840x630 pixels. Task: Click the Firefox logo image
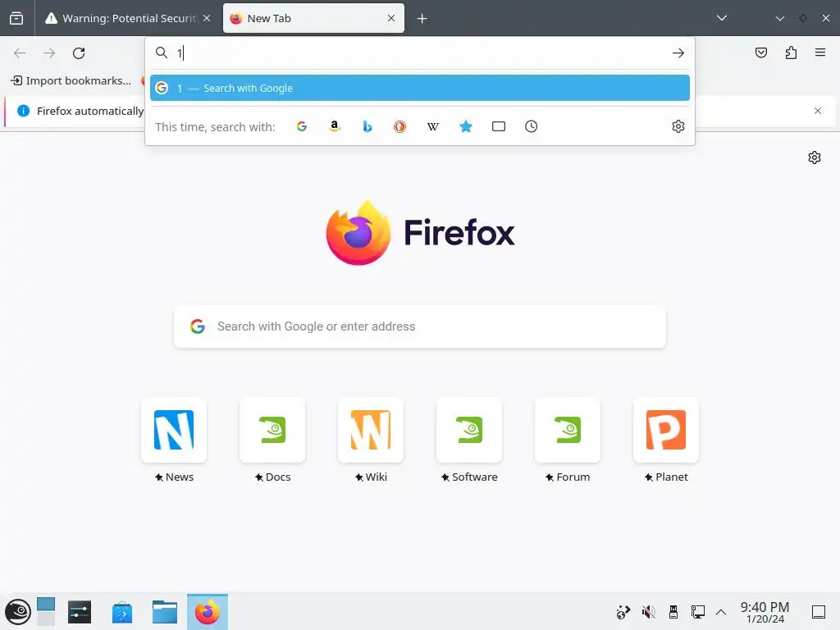point(358,232)
